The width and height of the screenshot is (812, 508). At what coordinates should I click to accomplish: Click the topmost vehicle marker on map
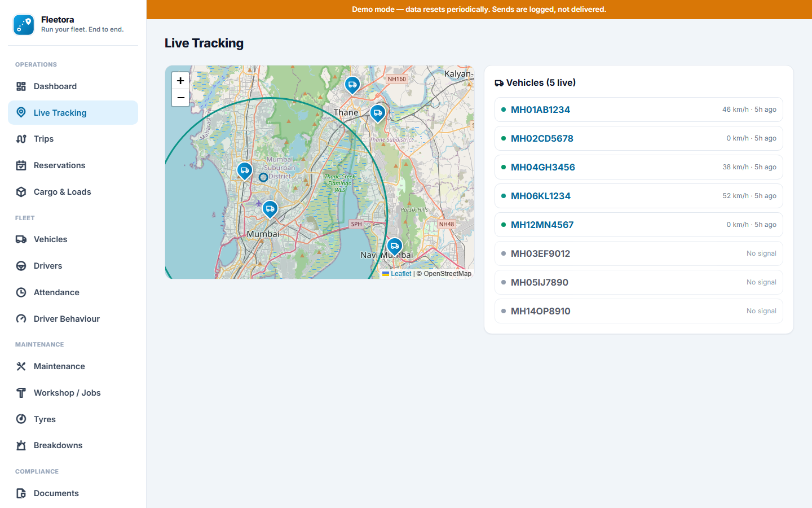[x=352, y=86]
